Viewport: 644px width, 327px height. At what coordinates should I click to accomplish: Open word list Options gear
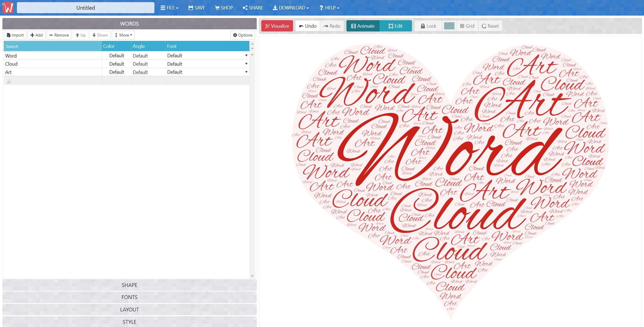click(243, 35)
